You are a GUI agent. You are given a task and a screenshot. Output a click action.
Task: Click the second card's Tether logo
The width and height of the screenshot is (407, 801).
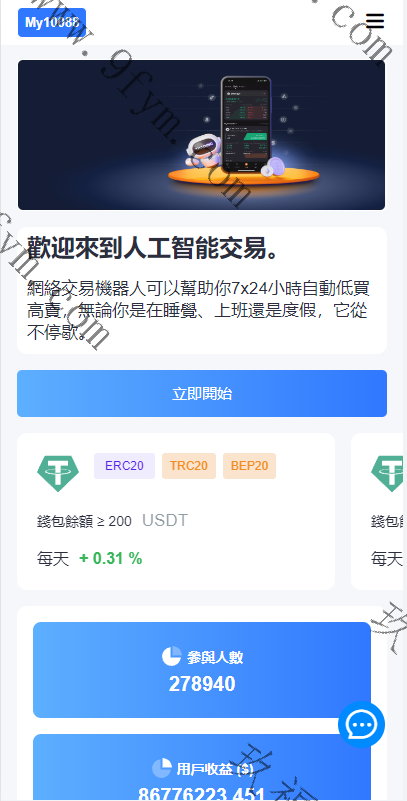(x=389, y=474)
